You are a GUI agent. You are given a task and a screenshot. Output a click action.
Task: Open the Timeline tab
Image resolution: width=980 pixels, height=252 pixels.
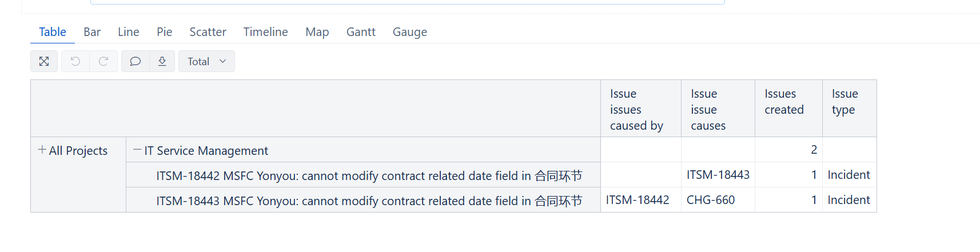[x=266, y=32]
